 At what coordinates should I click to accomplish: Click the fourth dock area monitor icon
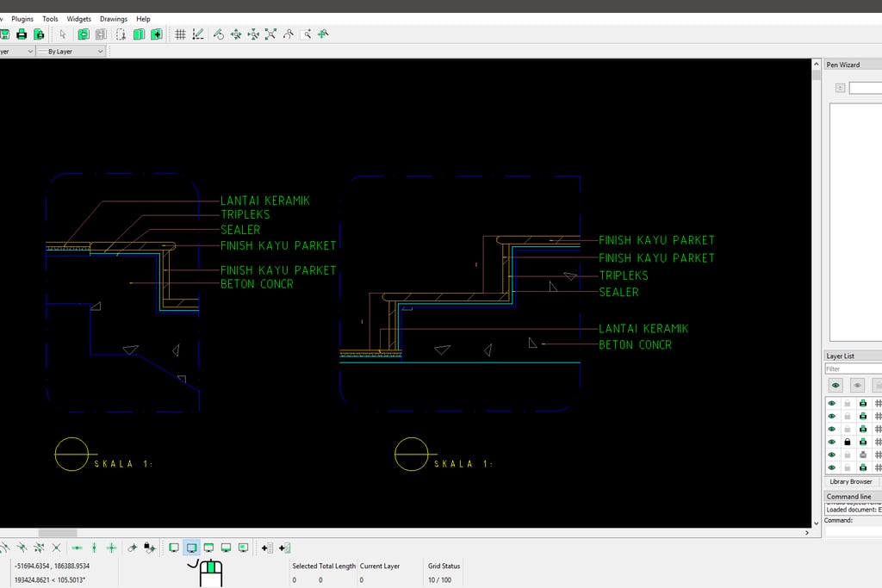(227, 548)
